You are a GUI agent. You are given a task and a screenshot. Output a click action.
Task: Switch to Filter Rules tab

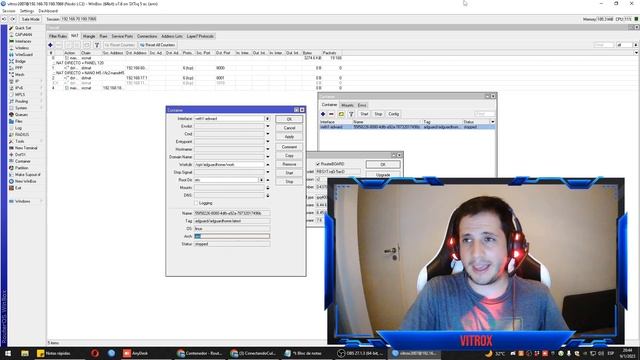[x=58, y=36]
